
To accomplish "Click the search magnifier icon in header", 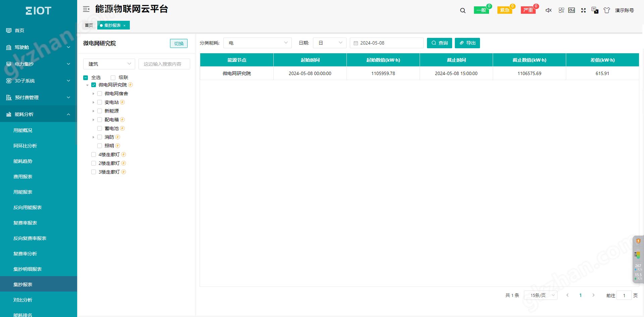I will click(463, 10).
